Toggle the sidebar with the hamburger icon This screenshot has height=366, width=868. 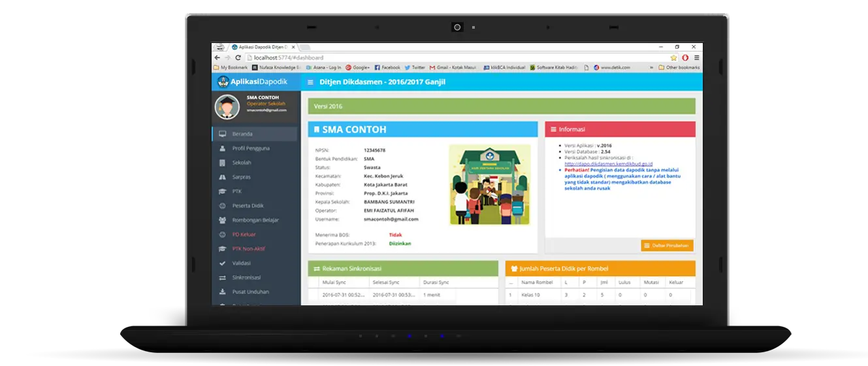point(310,82)
